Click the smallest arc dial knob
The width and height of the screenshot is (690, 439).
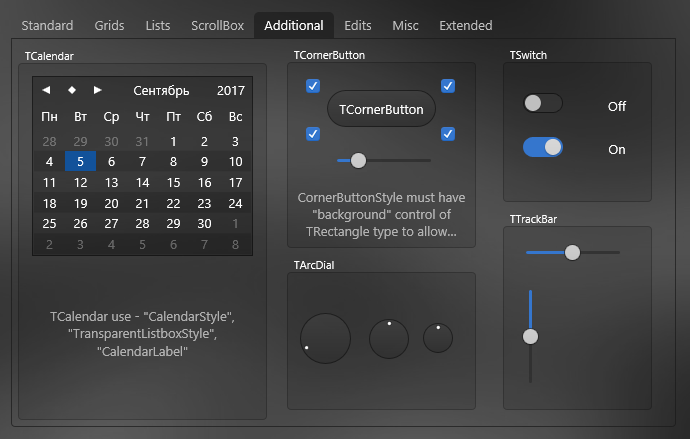click(438, 338)
